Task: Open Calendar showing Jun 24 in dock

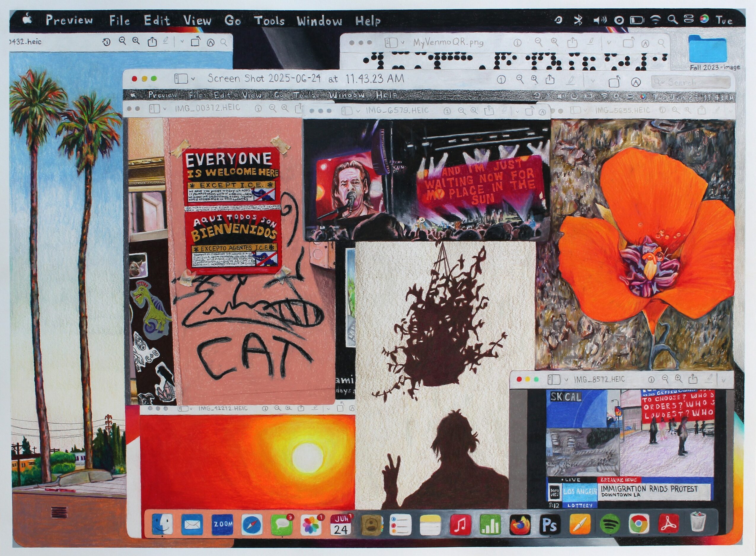Action: click(341, 525)
